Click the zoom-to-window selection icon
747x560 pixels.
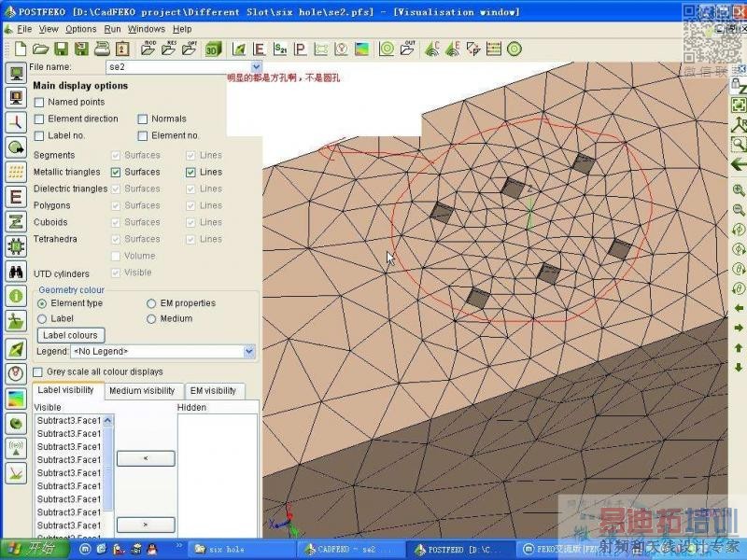coord(739,144)
